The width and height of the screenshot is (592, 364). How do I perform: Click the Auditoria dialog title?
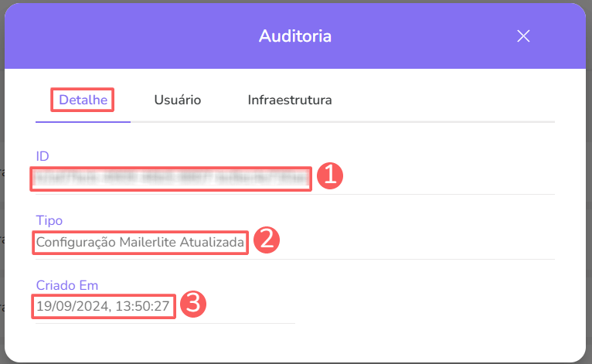[x=295, y=36]
